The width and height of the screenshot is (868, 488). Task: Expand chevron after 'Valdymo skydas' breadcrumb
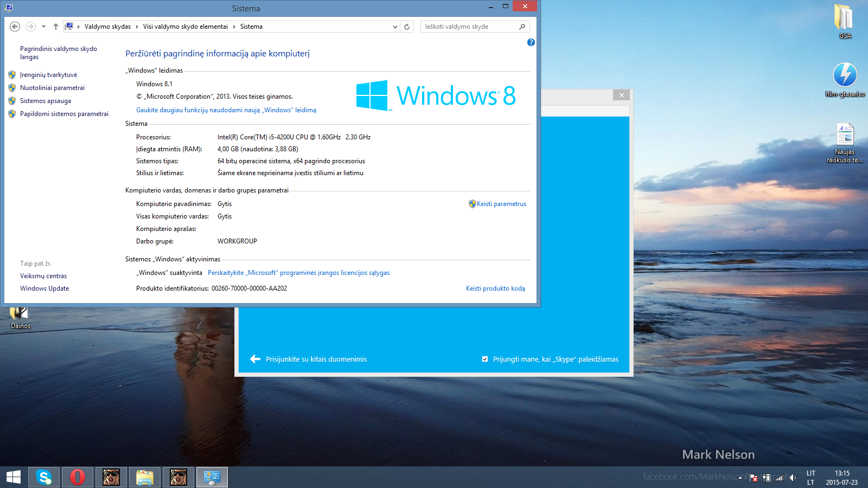coord(137,27)
